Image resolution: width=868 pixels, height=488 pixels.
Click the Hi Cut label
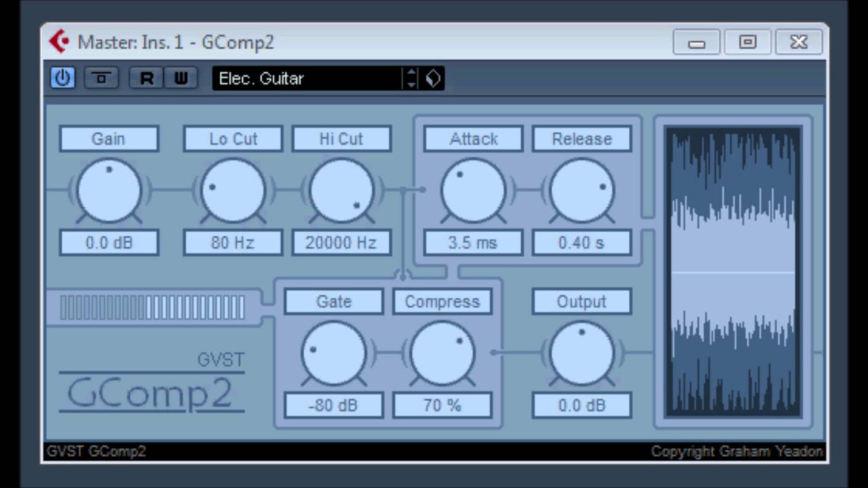click(341, 138)
